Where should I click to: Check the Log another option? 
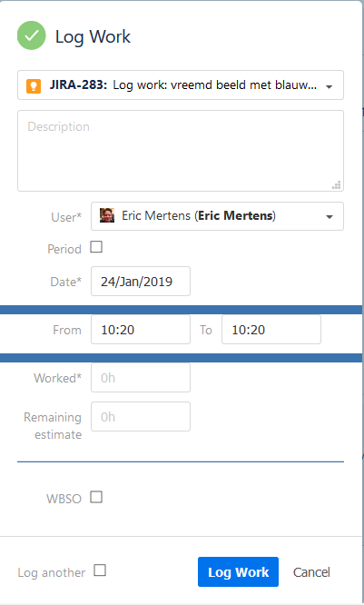click(x=100, y=570)
